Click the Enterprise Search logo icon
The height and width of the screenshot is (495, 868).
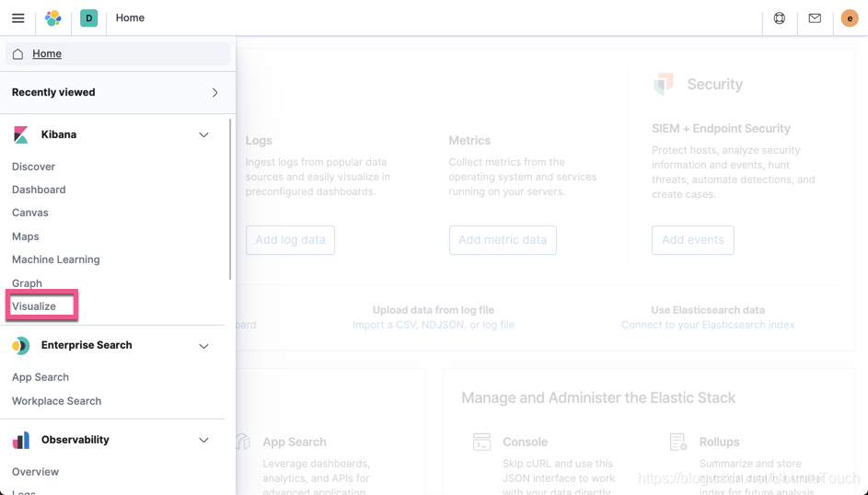(x=21, y=346)
